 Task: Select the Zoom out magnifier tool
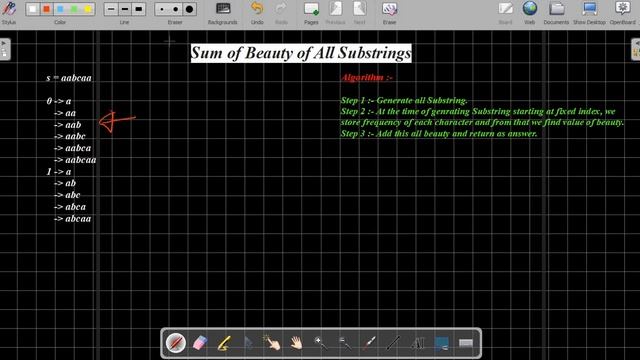click(345, 343)
